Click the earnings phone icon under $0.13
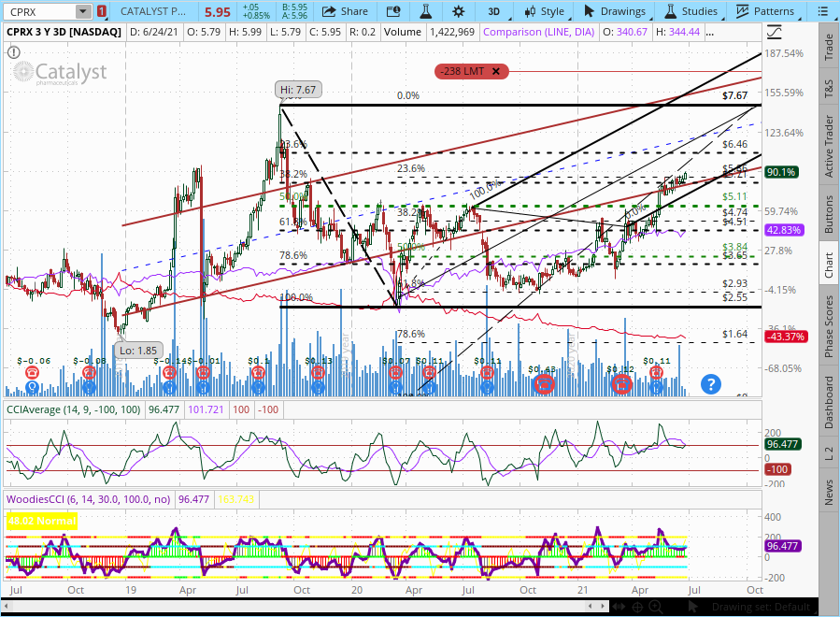Image resolution: width=840 pixels, height=617 pixels. [x=319, y=373]
